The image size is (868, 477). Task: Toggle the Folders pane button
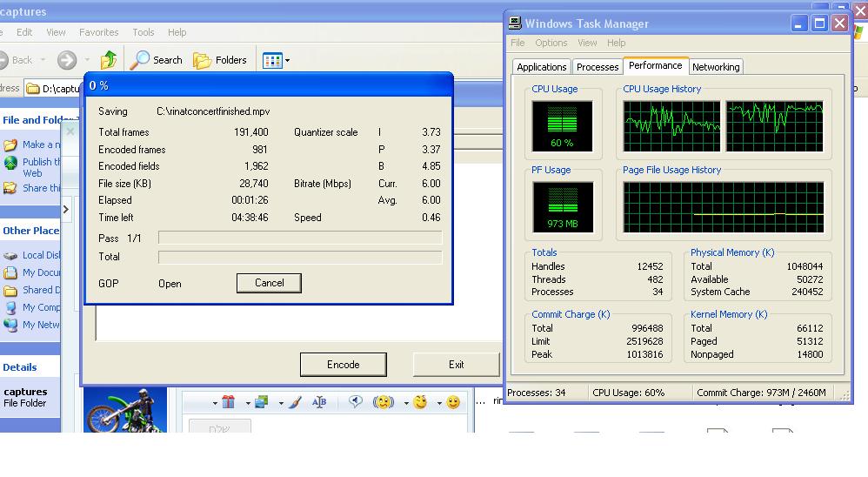220,60
